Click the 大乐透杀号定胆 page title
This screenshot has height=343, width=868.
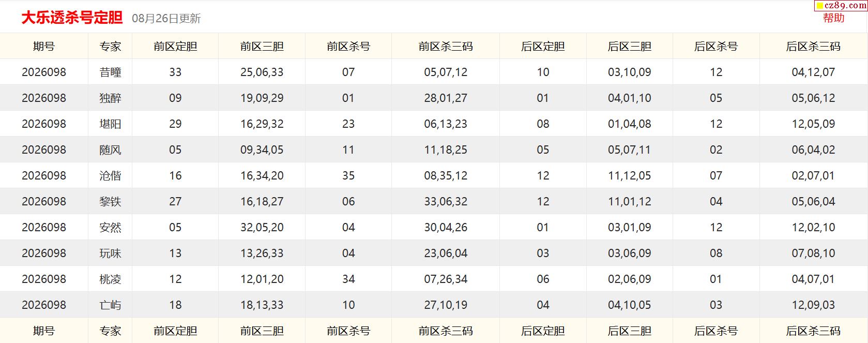[x=72, y=18]
